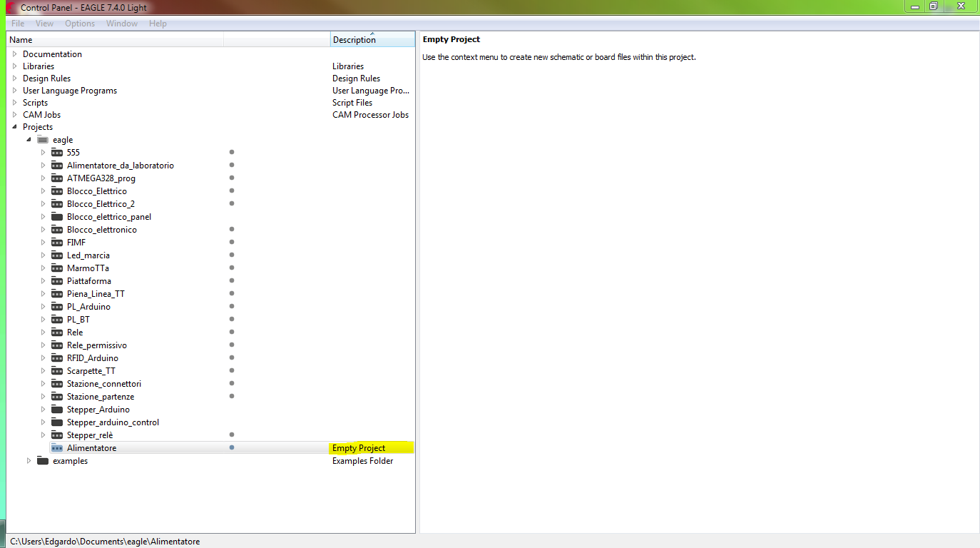This screenshot has height=548, width=980.
Task: Click the Stazione_connettori project icon
Action: tap(57, 384)
